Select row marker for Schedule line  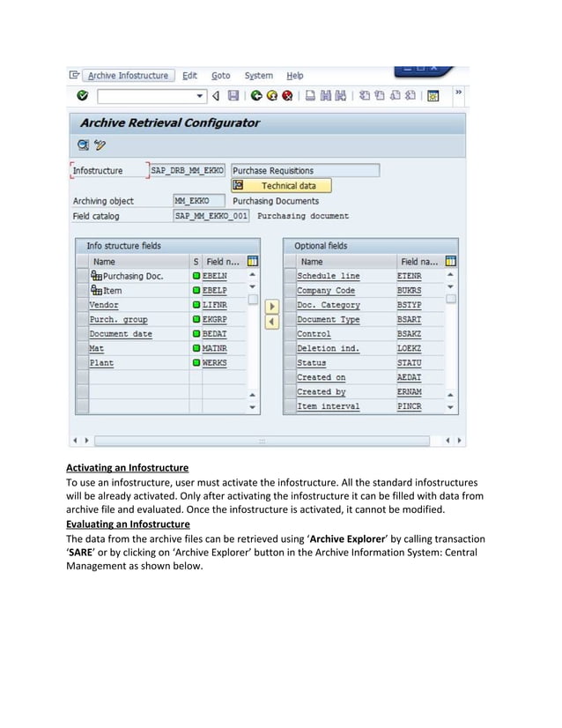pos(290,276)
